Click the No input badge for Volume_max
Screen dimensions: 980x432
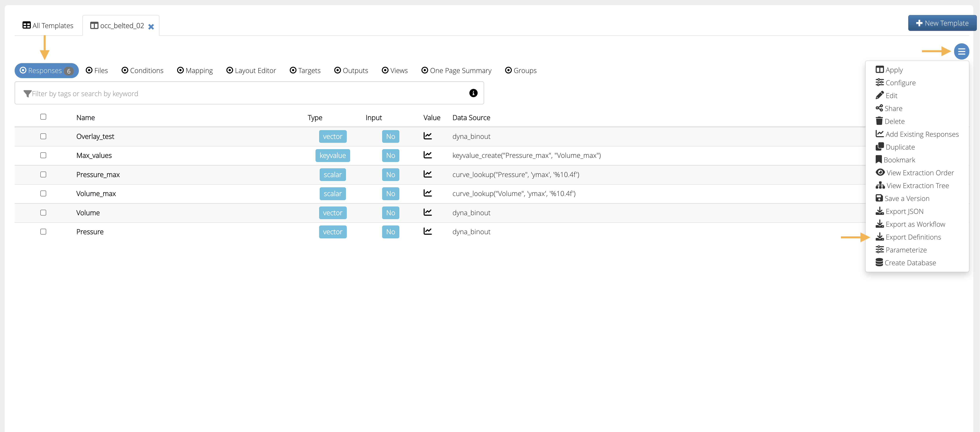click(390, 193)
